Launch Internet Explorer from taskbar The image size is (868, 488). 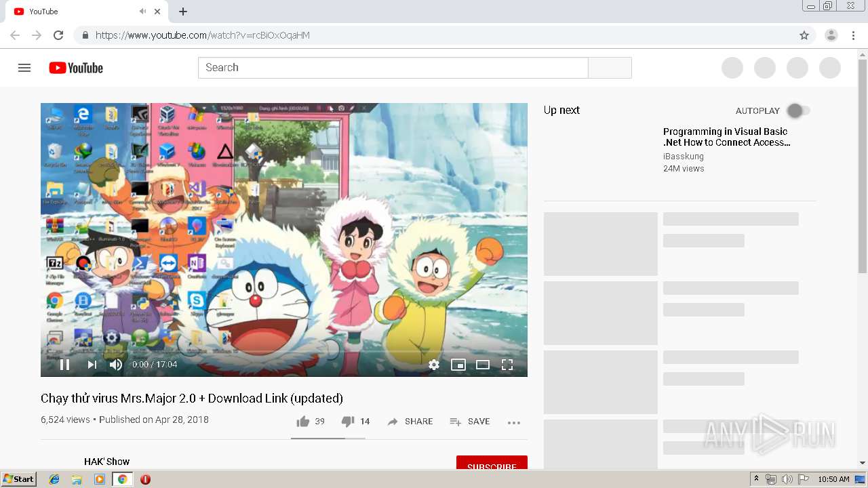54,479
